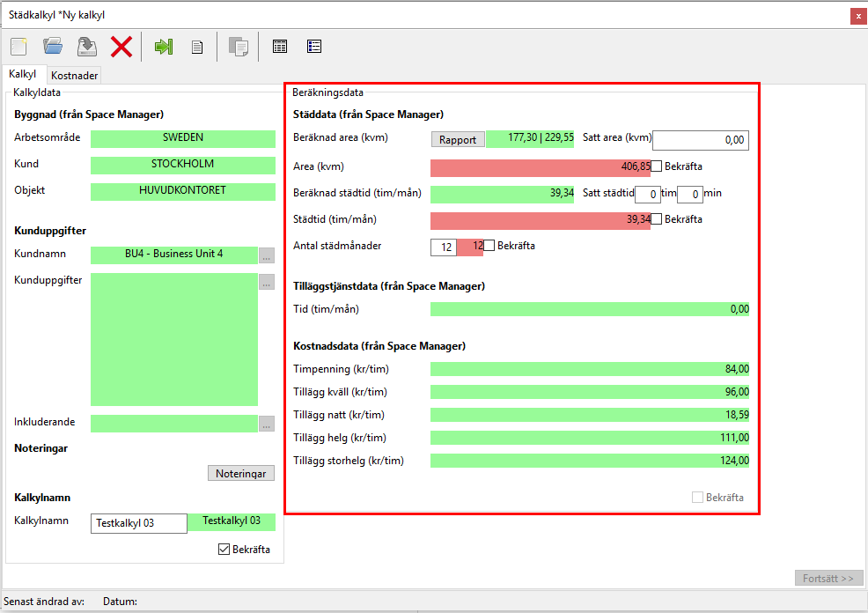Check Bekräfta next to Area (kvm)
This screenshot has height=613, width=868.
tap(657, 166)
